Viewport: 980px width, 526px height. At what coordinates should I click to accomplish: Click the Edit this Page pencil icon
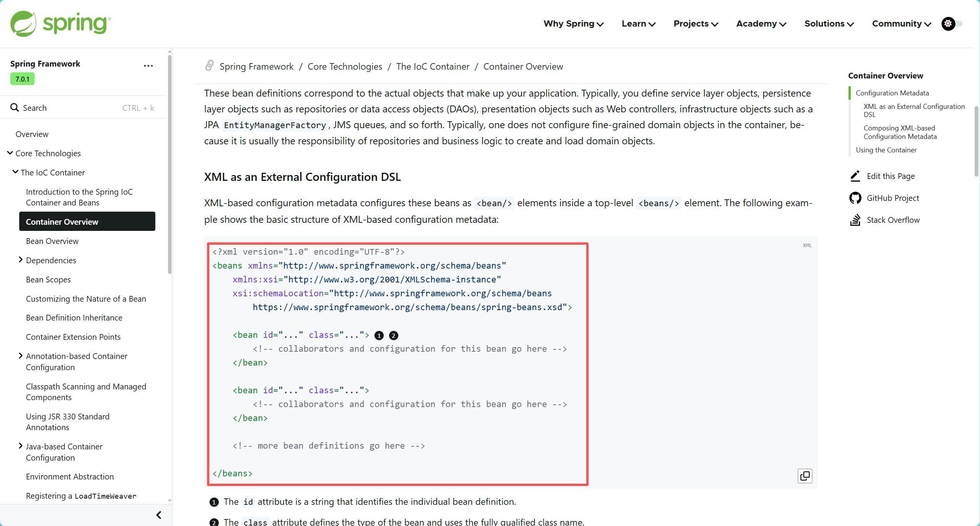coord(855,176)
